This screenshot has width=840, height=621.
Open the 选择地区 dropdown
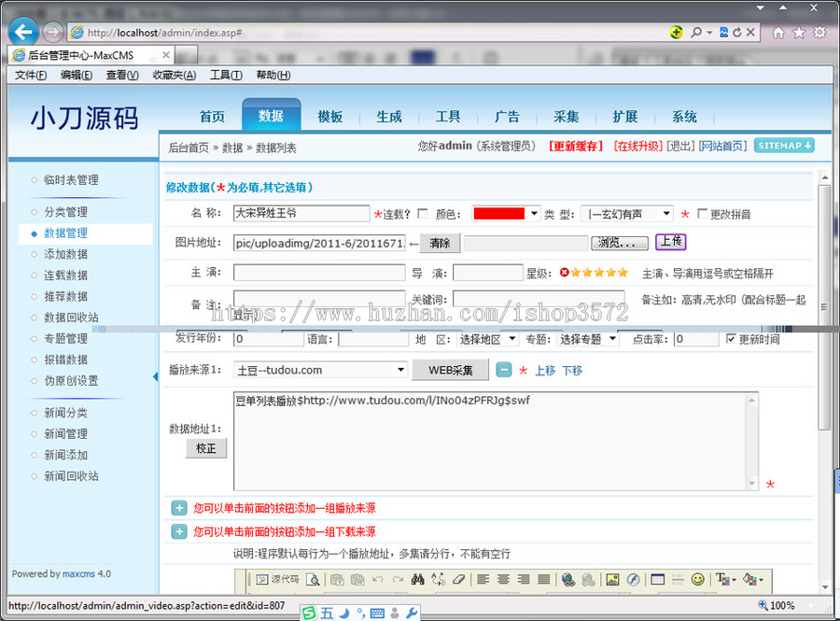point(487,339)
